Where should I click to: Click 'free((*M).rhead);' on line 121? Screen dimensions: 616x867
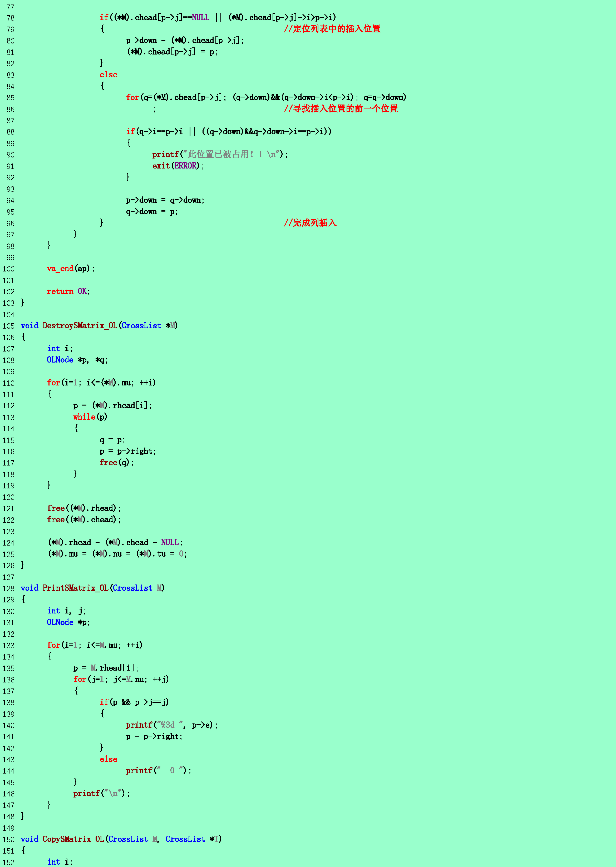(84, 508)
